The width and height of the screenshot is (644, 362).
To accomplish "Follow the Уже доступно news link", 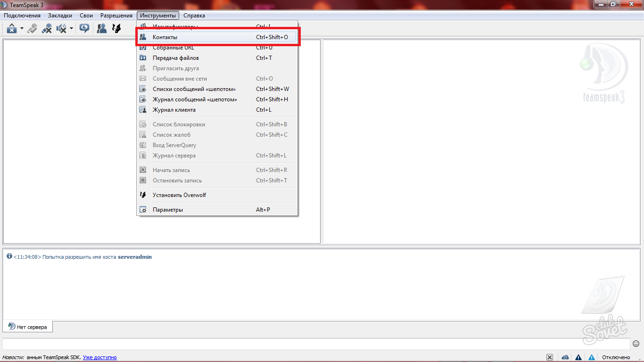I will tap(100, 357).
